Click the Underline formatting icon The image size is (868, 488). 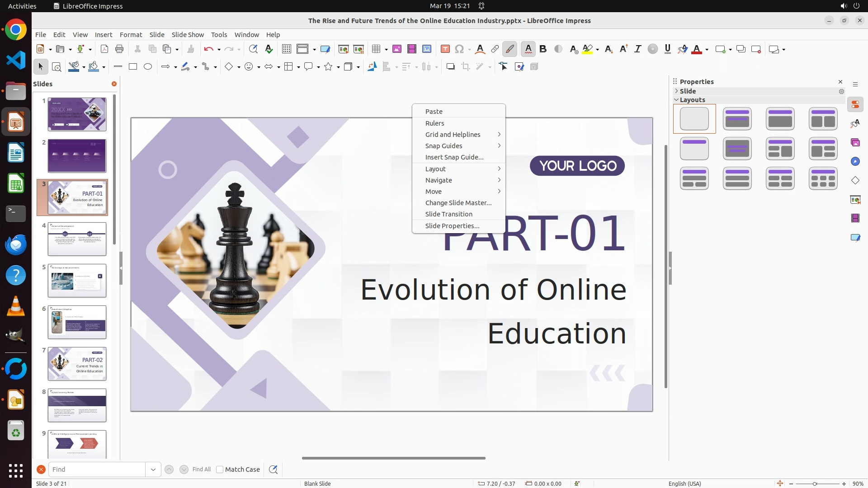point(668,49)
